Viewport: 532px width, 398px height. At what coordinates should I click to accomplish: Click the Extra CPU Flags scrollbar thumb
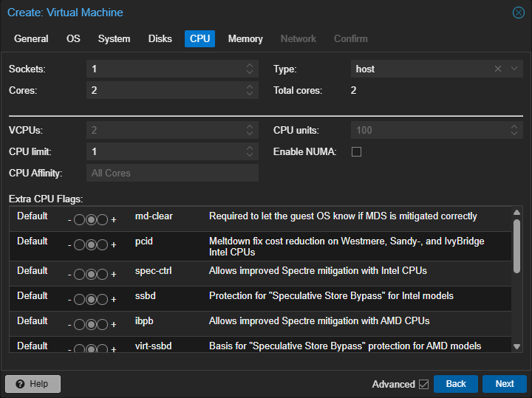(x=516, y=246)
